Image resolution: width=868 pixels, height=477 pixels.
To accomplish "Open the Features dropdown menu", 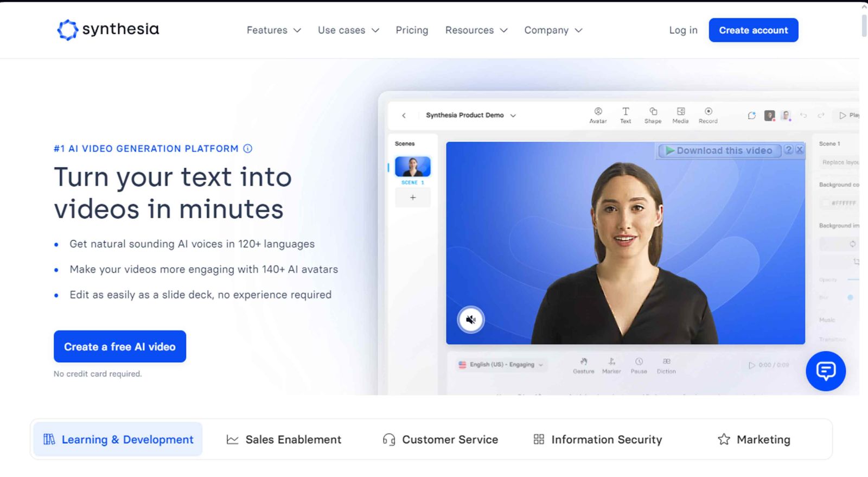I will (x=273, y=30).
